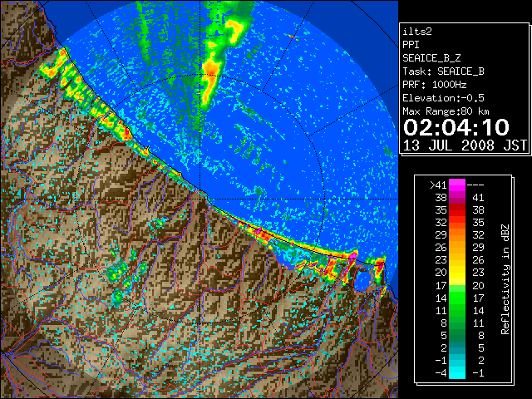Click the 'Reflectivity in dBZ' legend label

[505, 279]
